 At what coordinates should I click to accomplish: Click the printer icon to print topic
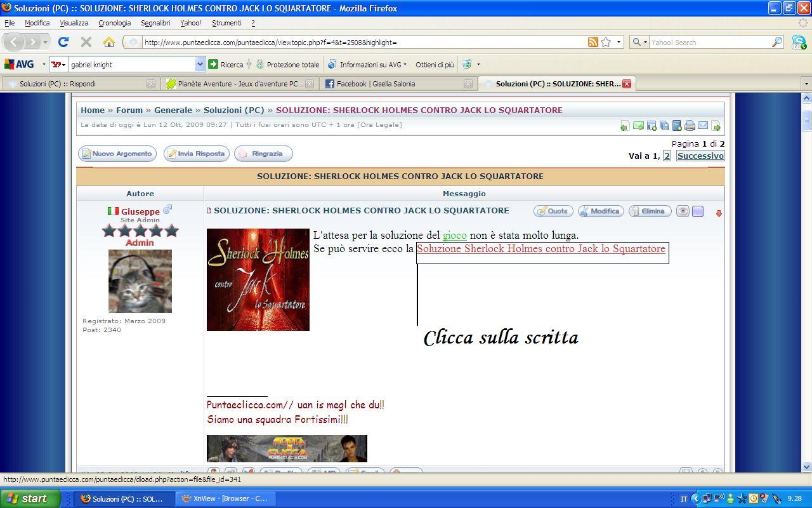690,126
